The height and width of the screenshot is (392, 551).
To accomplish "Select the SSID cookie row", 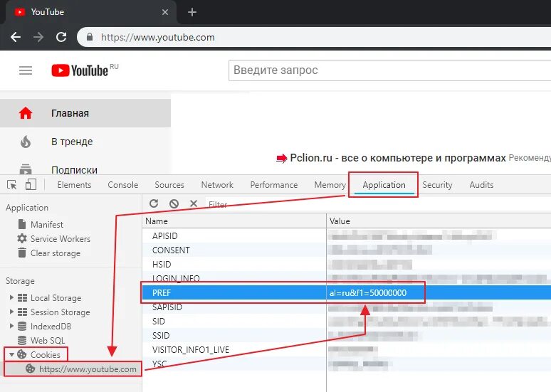I will click(x=347, y=336).
